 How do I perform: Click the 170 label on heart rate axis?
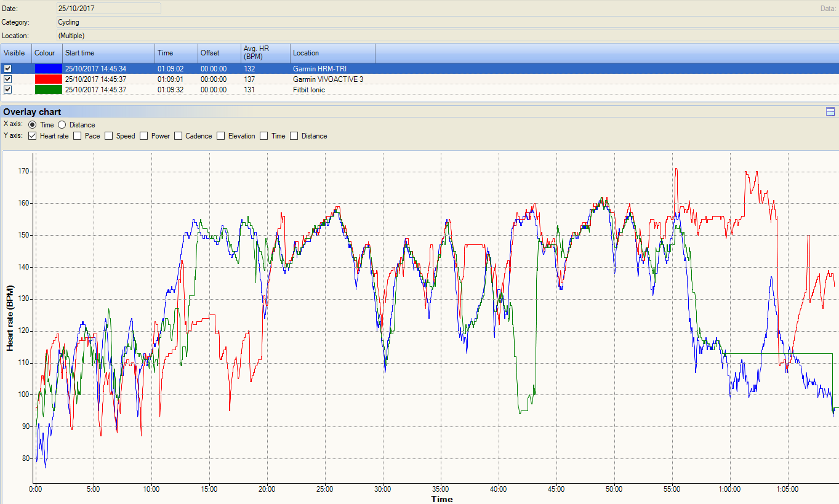point(25,171)
